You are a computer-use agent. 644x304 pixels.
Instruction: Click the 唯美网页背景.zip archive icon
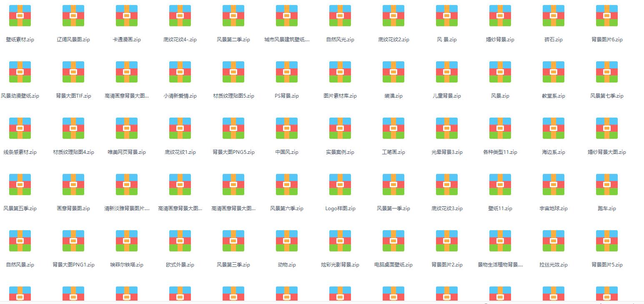(127, 128)
